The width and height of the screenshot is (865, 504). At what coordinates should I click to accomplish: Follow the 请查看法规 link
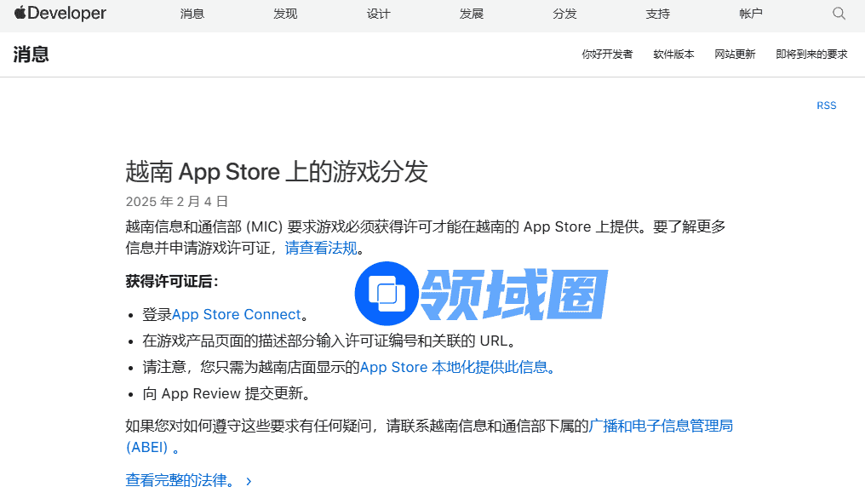pyautogui.click(x=321, y=249)
